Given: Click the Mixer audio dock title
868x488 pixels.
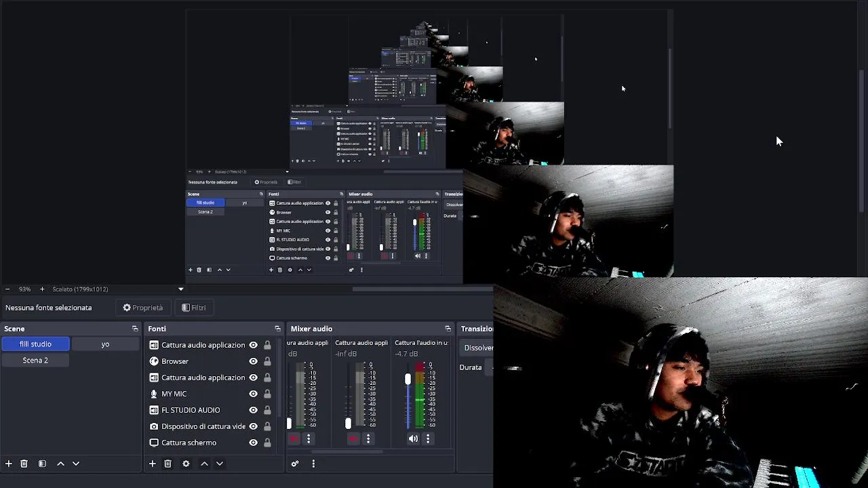Looking at the screenshot, I should (x=311, y=329).
